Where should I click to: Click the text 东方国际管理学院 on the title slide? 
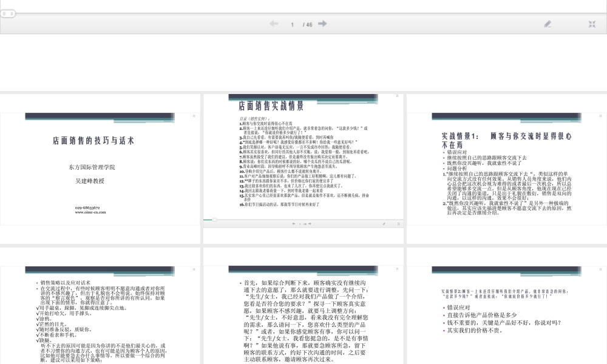tap(92, 167)
